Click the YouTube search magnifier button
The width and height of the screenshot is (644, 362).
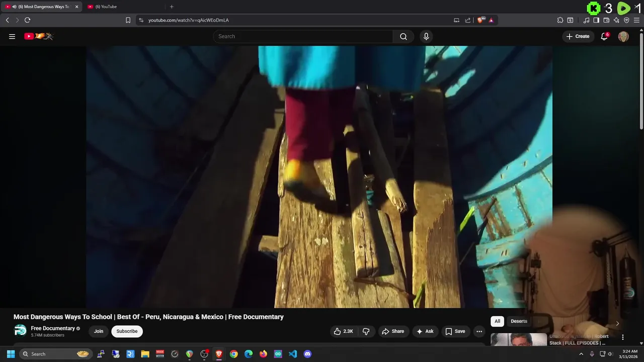point(404,36)
